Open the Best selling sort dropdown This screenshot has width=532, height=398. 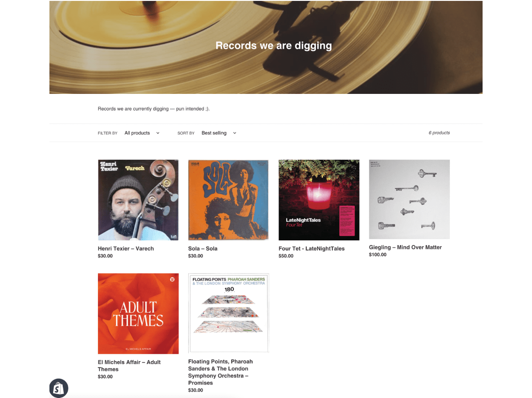pyautogui.click(x=219, y=133)
